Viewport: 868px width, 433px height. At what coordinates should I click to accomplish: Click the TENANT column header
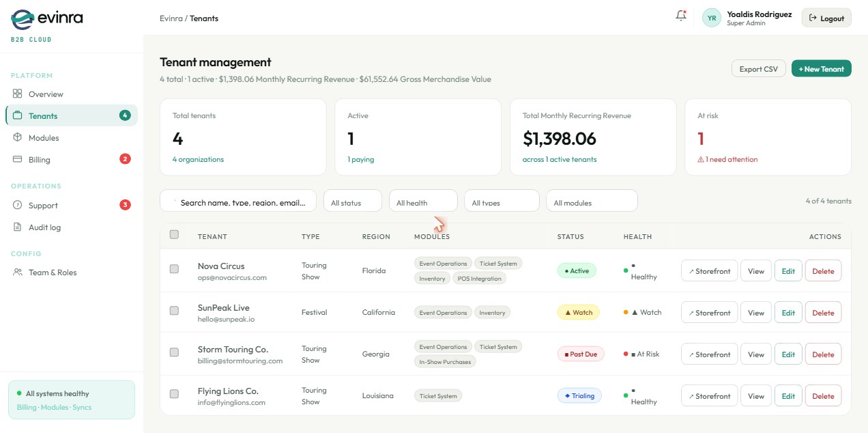click(x=212, y=237)
